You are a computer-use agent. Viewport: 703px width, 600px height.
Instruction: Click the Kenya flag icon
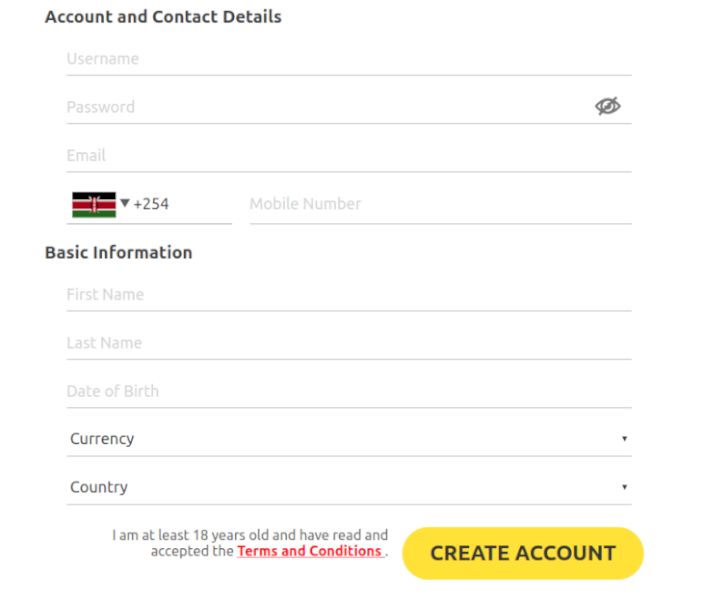point(94,204)
